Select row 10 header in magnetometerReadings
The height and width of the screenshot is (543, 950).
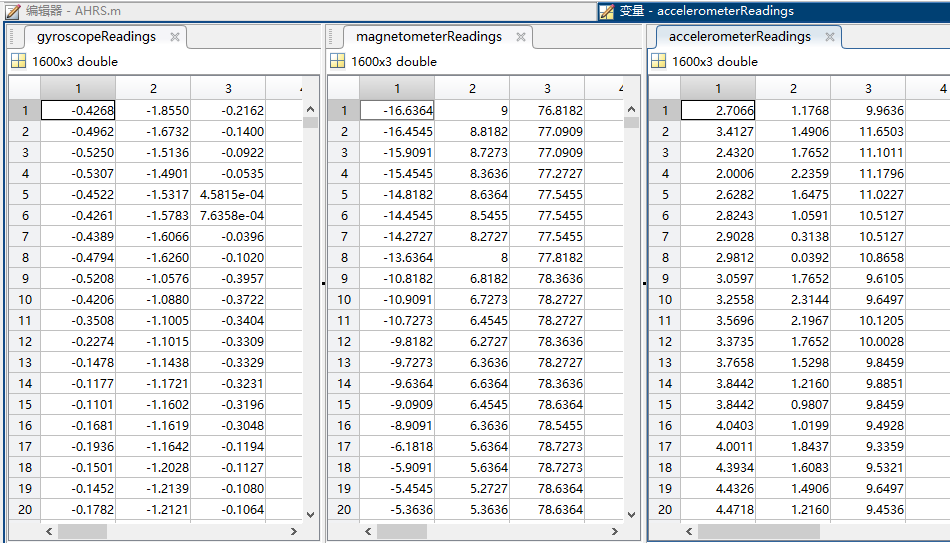(344, 299)
